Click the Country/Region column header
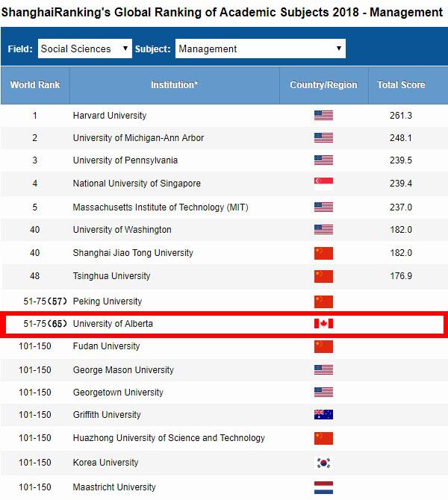The width and height of the screenshot is (448, 500). tap(323, 85)
